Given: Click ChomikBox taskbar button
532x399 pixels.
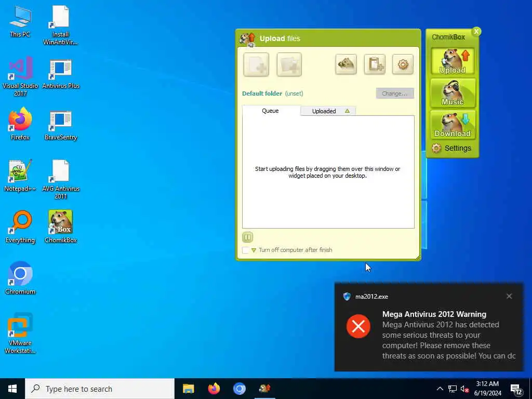Looking at the screenshot, I should 264,389.
